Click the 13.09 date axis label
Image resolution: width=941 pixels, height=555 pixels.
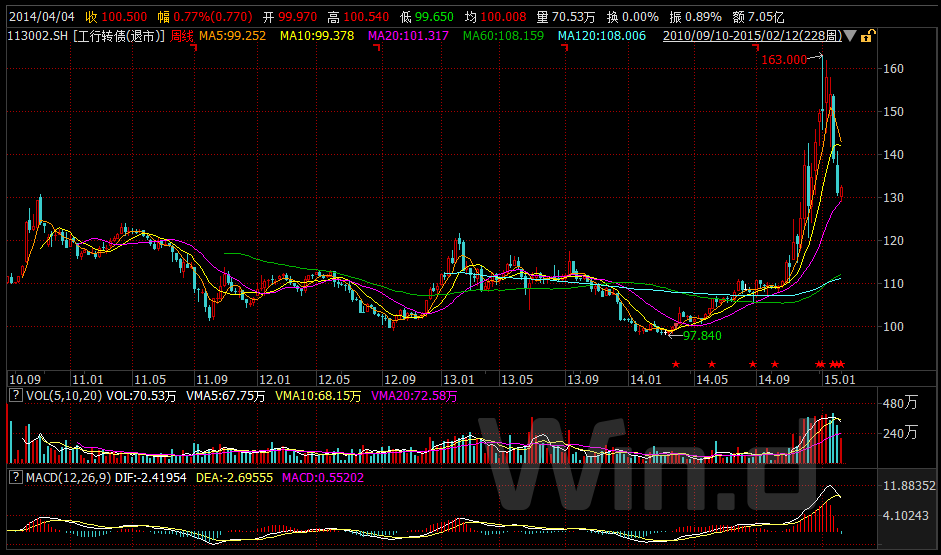583,380
